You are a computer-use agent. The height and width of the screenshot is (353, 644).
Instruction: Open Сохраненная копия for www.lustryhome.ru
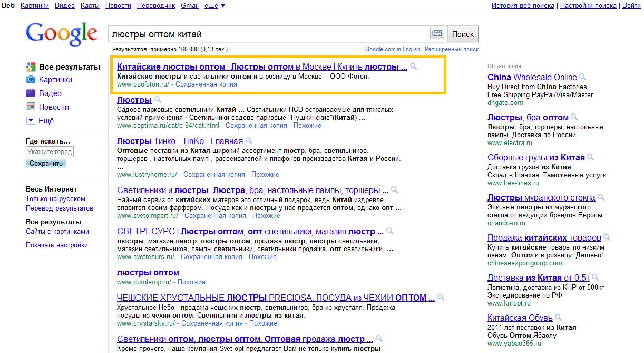coord(214,175)
